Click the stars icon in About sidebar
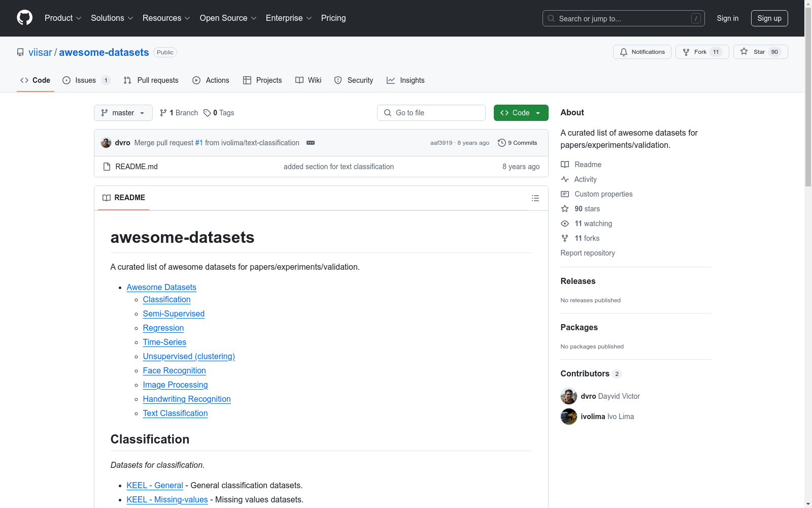The height and width of the screenshot is (508, 812). [x=565, y=209]
